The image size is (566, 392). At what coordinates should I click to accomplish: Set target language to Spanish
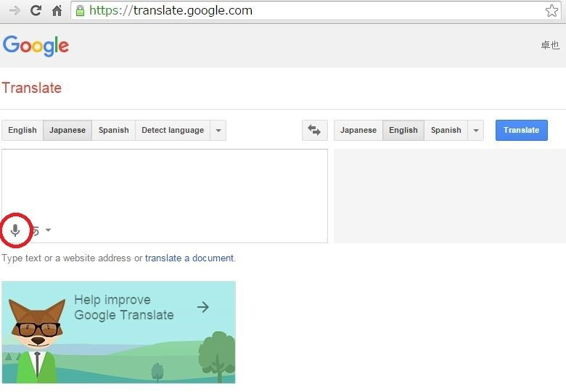point(446,131)
